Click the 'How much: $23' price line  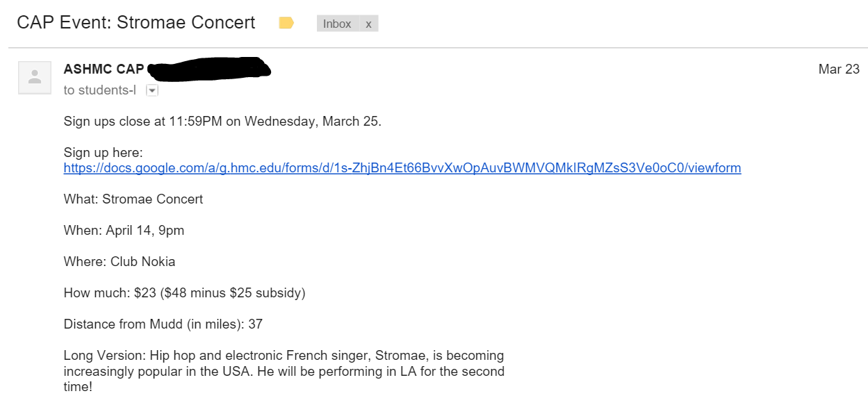[x=184, y=293]
